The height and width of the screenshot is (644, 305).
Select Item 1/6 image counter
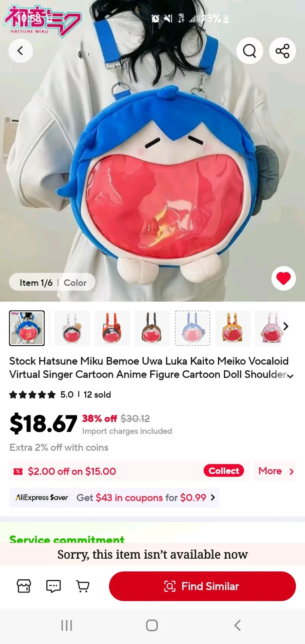[x=36, y=283]
